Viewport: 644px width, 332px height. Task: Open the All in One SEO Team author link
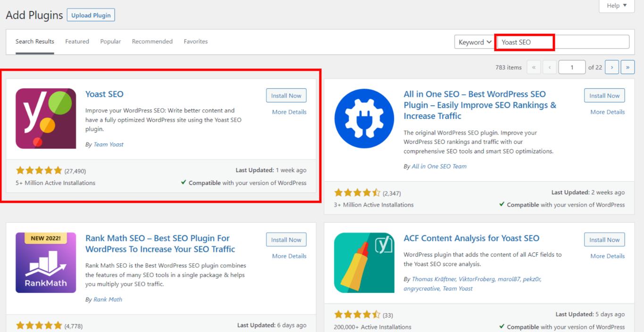[x=439, y=166]
